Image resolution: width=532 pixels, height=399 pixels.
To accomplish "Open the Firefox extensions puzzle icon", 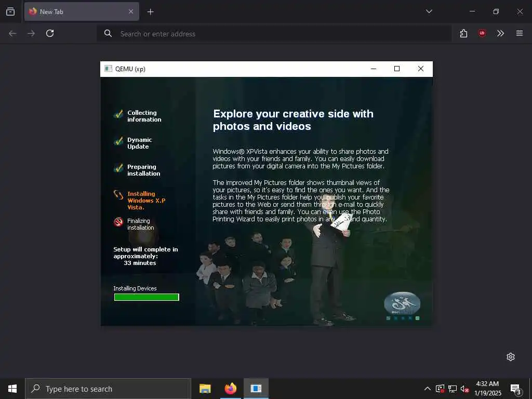I will (x=463, y=33).
